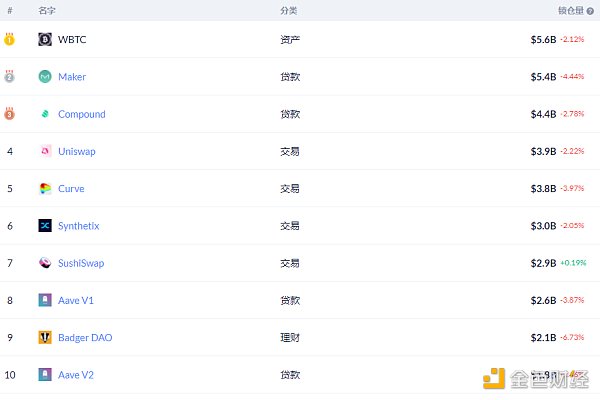Click the Synthetix name link
This screenshot has width=600, height=400.
79,226
